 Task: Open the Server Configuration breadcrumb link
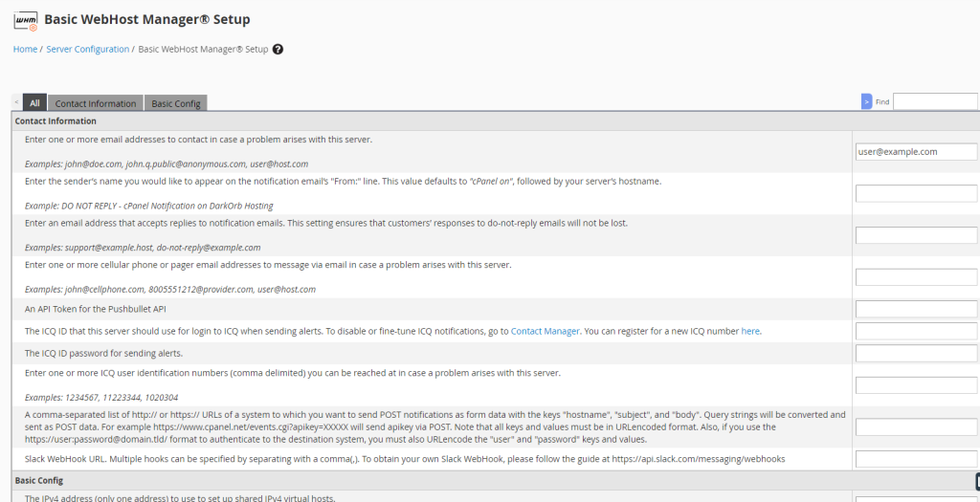[x=87, y=50]
